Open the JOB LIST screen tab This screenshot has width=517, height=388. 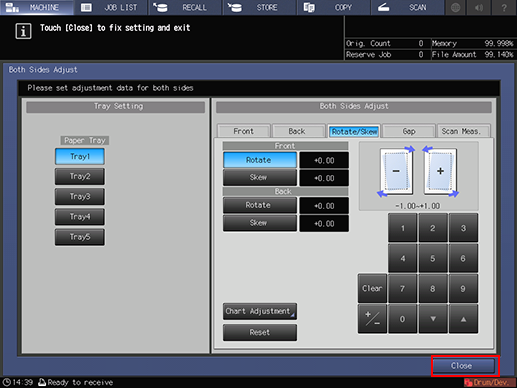click(x=111, y=7)
